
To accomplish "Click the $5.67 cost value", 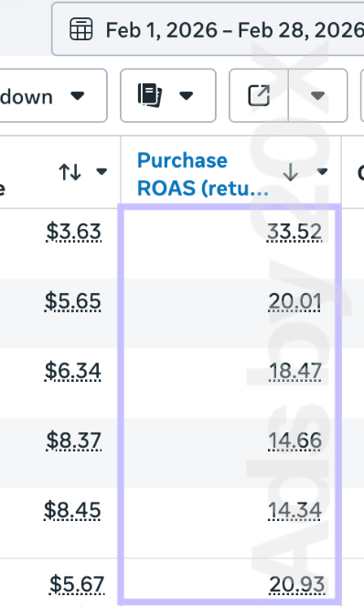I will click(x=77, y=584).
